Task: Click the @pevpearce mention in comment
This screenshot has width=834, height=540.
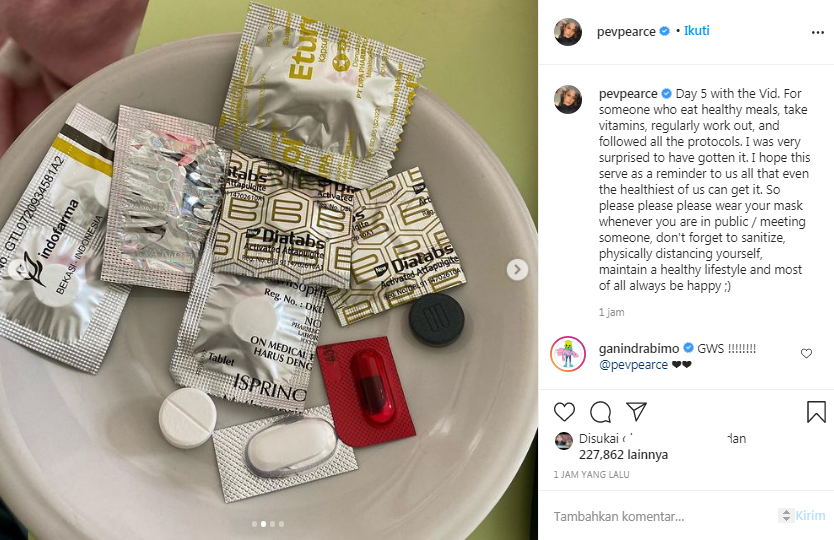Action: click(x=633, y=364)
